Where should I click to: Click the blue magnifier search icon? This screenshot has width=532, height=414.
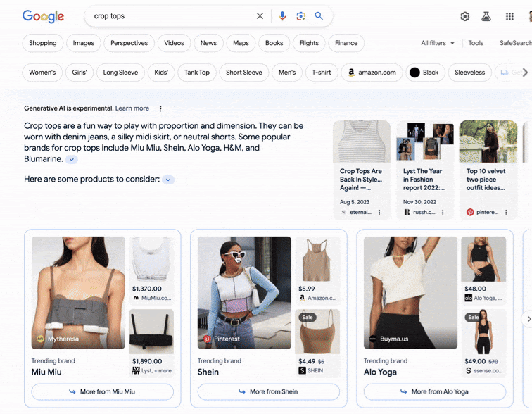319,15
